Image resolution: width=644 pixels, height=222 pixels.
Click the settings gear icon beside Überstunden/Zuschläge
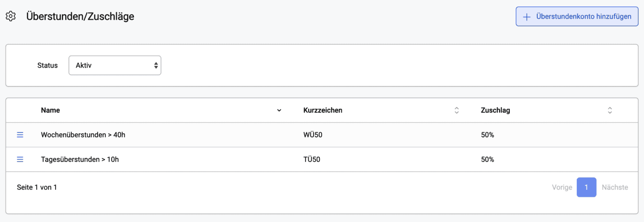coord(11,17)
